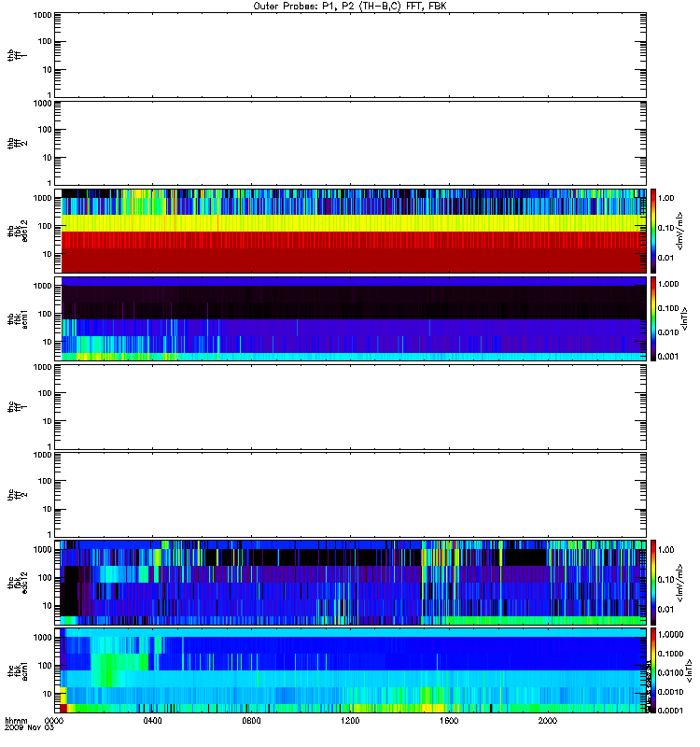
Task: Click the 1.000 tick on thb scm1 colorbar
Action: [668, 284]
